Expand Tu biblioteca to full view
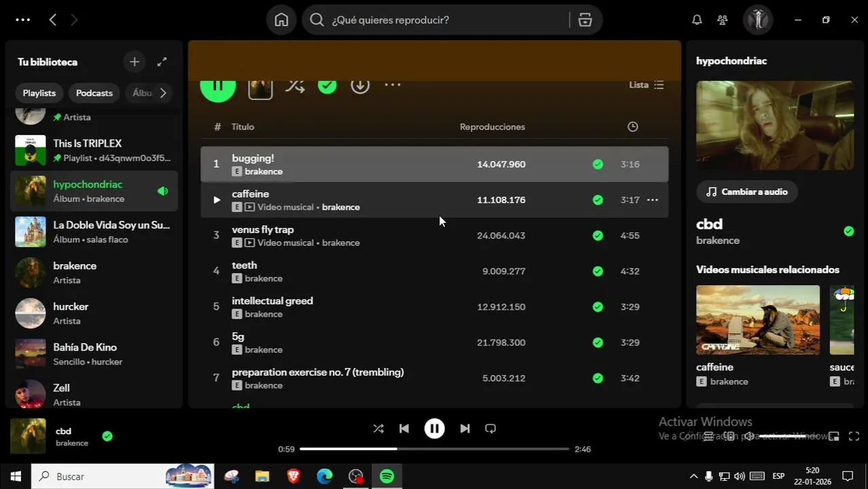 [x=162, y=62]
